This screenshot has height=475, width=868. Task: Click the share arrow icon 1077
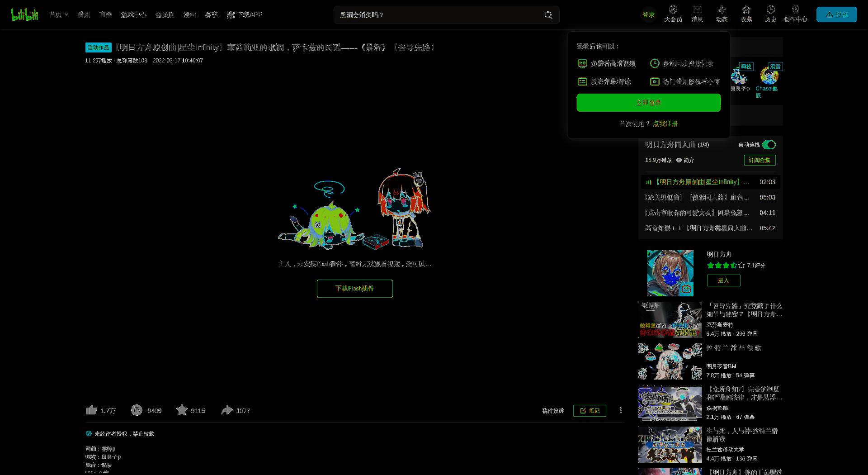(226, 410)
